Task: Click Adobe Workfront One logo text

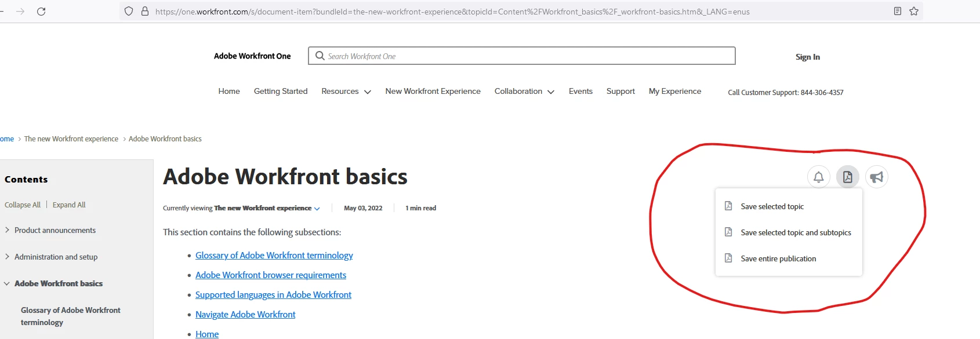Action: pos(252,56)
